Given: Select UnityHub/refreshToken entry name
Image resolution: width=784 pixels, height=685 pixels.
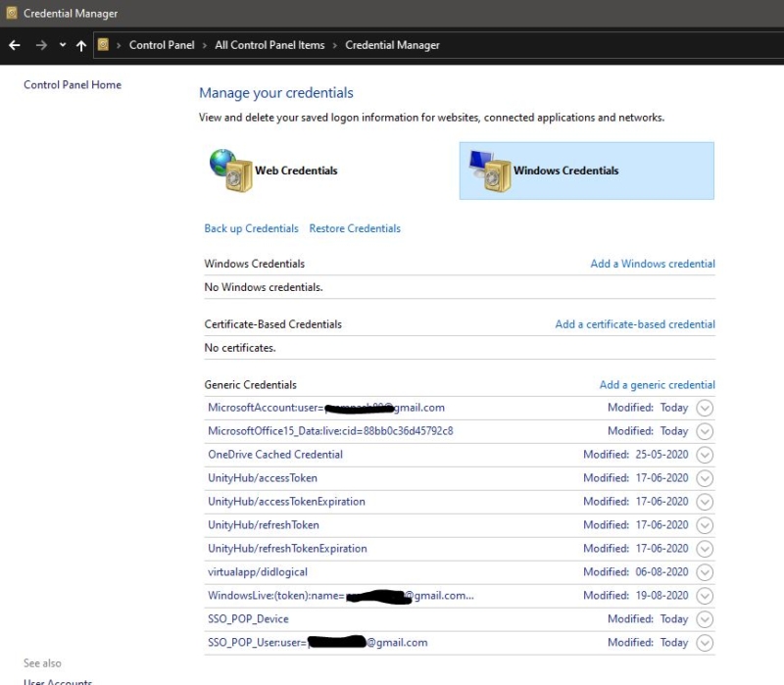Looking at the screenshot, I should [x=264, y=525].
